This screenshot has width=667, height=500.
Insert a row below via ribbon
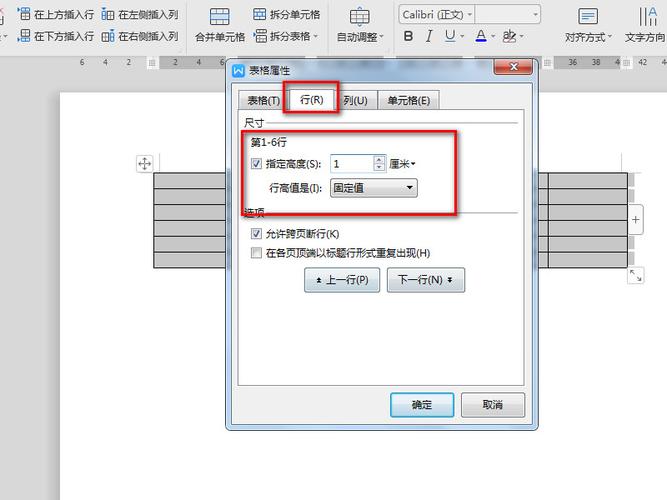point(57,36)
